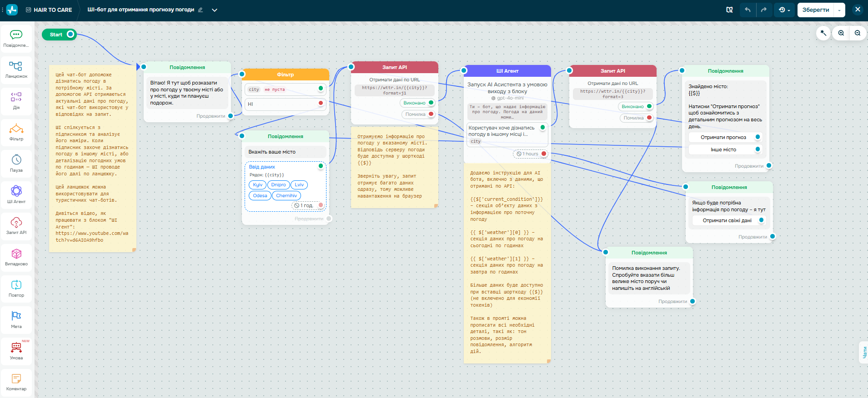Select the Ланцюжок block icon
868x398 pixels.
click(x=16, y=70)
